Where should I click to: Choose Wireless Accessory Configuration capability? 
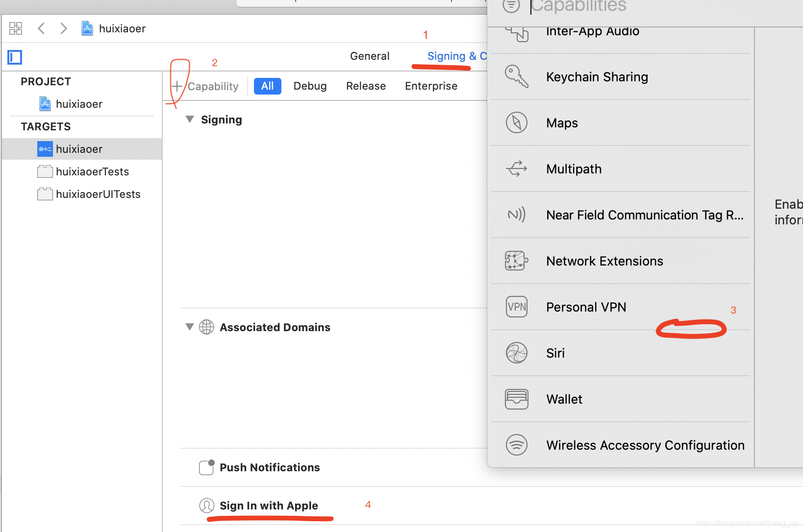click(x=621, y=445)
